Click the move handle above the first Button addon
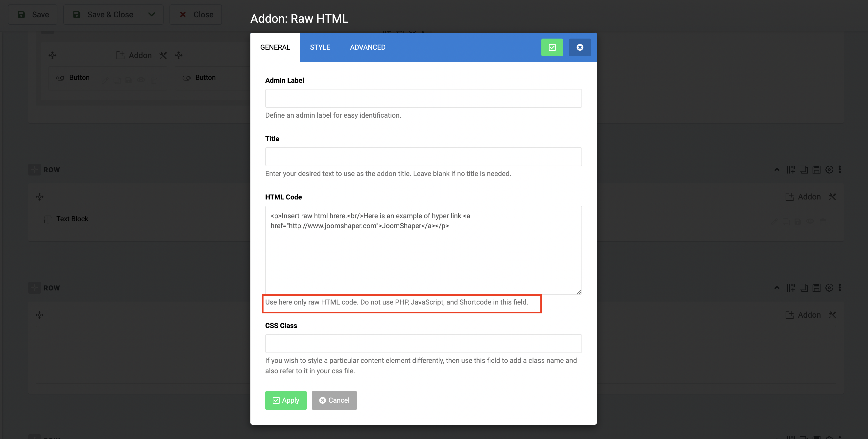The image size is (868, 439). [x=52, y=55]
